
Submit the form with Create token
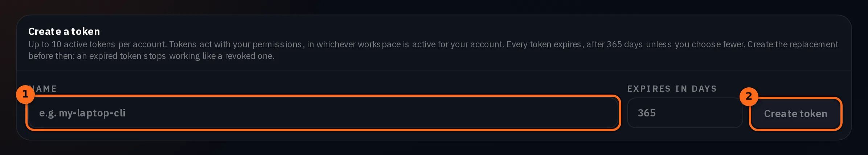(795, 114)
